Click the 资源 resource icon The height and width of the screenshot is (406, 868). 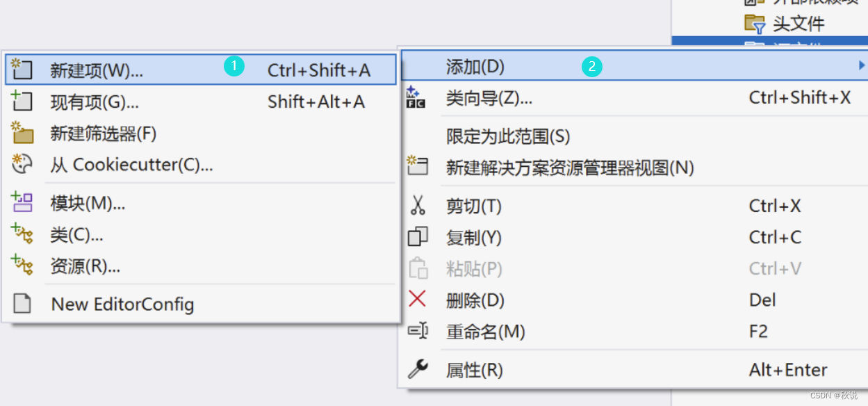click(22, 266)
